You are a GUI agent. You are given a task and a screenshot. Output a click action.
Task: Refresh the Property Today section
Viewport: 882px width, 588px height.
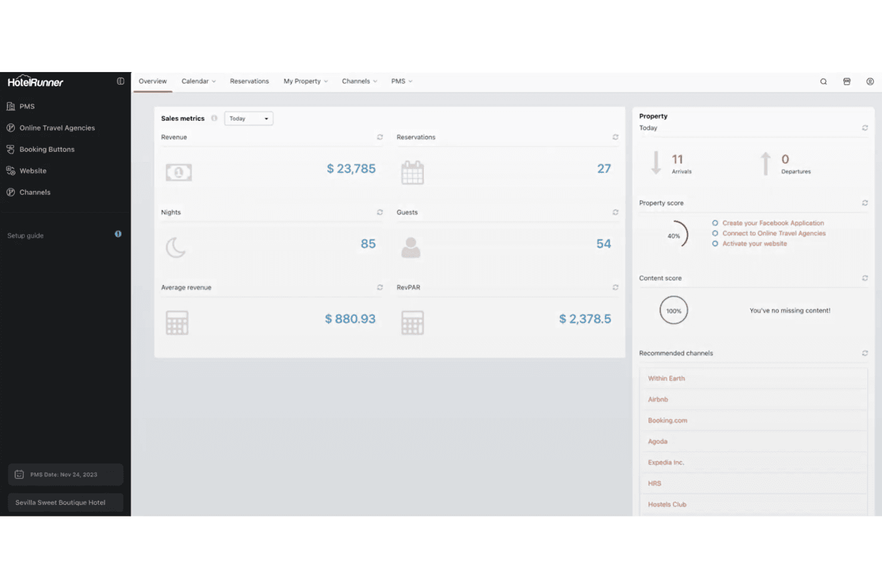864,128
